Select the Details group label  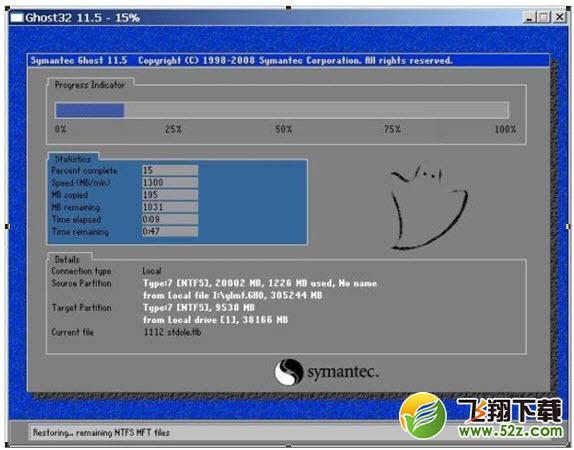pyautogui.click(x=67, y=260)
